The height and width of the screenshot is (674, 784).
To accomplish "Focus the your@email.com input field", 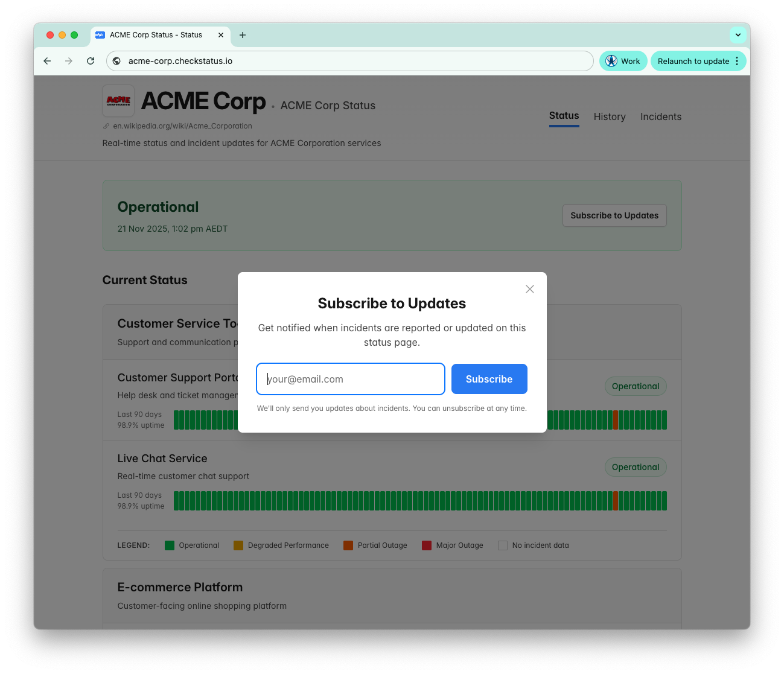I will [350, 379].
